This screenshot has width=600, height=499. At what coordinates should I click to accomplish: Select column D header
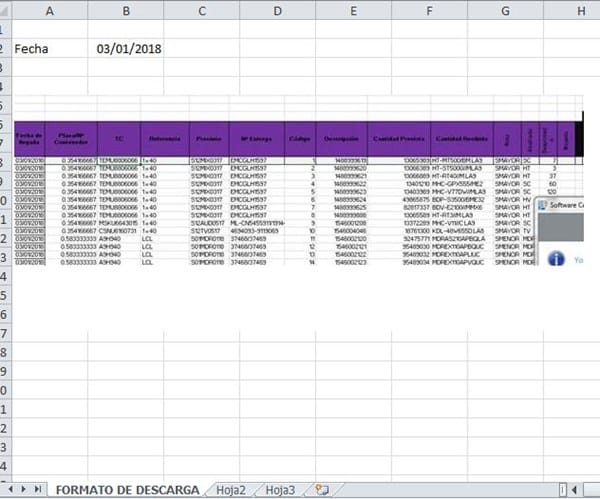pos(277,10)
